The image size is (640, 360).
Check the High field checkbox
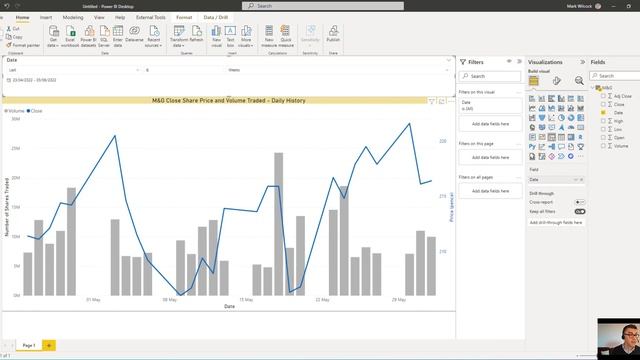click(603, 121)
